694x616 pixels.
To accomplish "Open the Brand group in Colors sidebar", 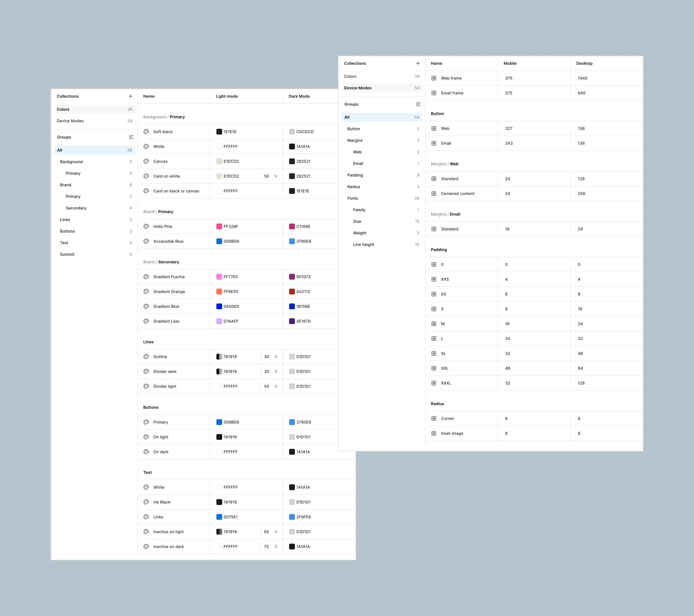I will click(x=65, y=185).
